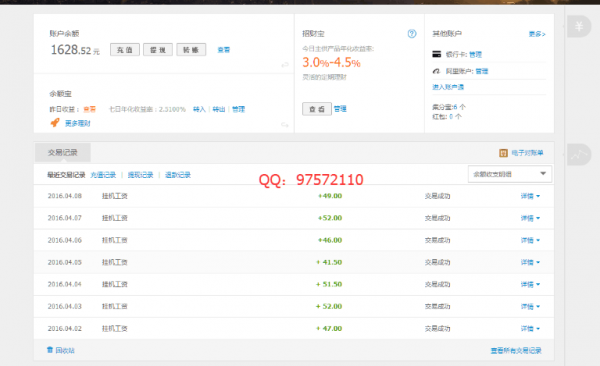Click the help question mark icon in 招财宝
This screenshot has width=600, height=366.
412,34
